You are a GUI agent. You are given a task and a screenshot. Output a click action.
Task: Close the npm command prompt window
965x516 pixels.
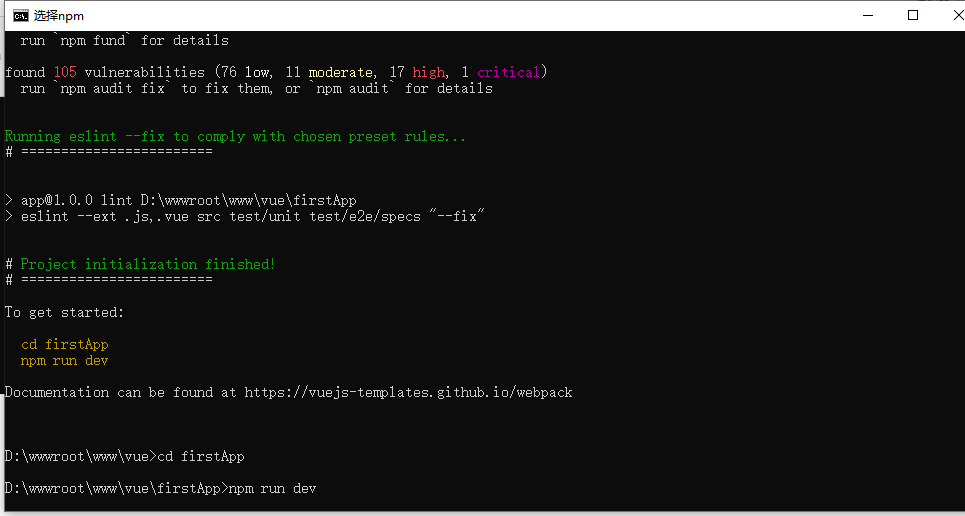click(x=957, y=15)
